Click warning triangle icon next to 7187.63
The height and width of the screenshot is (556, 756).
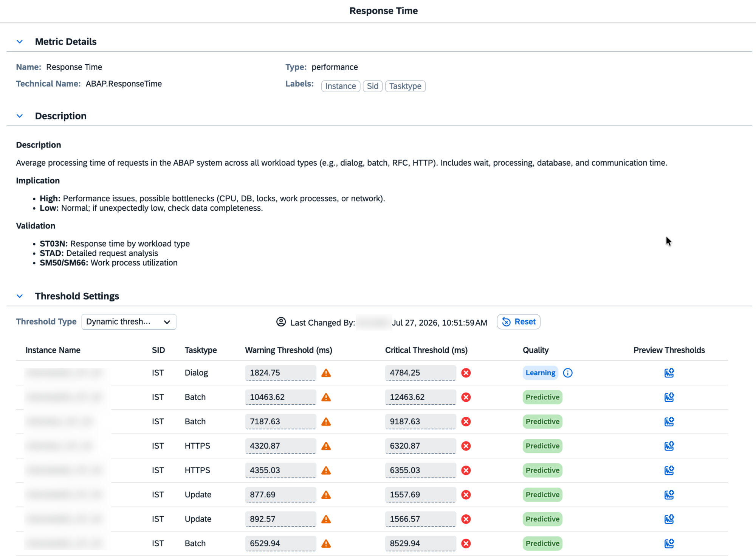(326, 422)
